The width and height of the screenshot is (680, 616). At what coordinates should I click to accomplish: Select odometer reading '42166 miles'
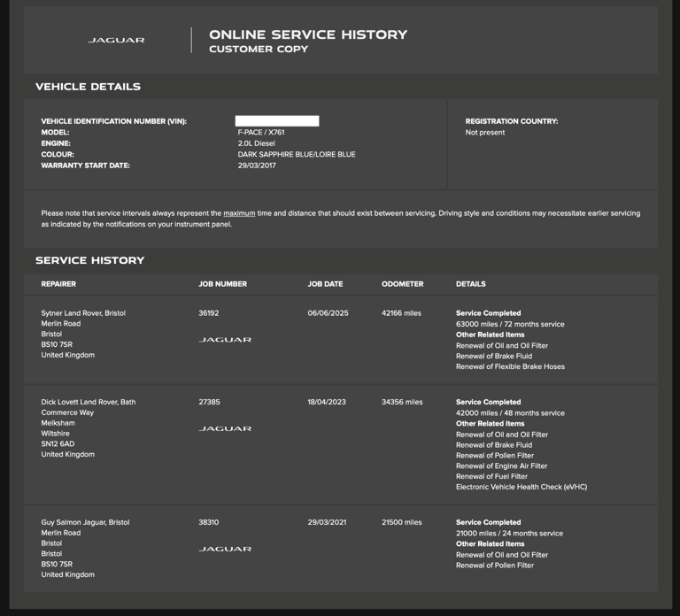pos(401,313)
